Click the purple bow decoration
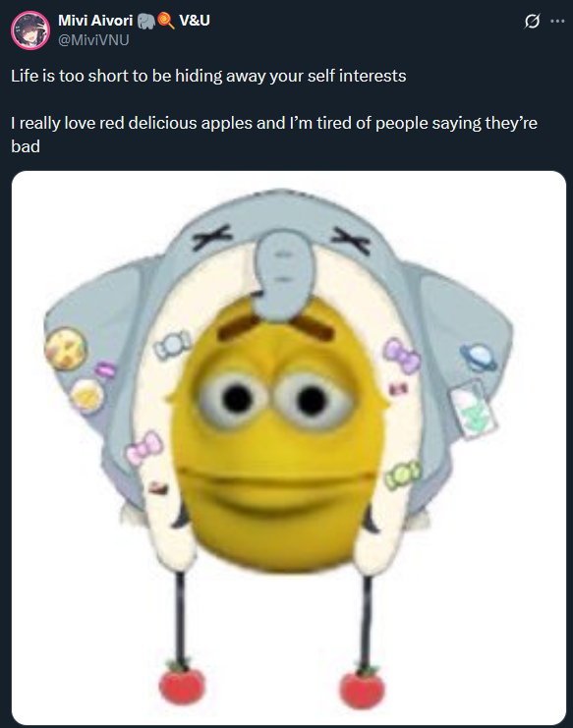Image resolution: width=573 pixels, height=728 pixels. pos(402,356)
